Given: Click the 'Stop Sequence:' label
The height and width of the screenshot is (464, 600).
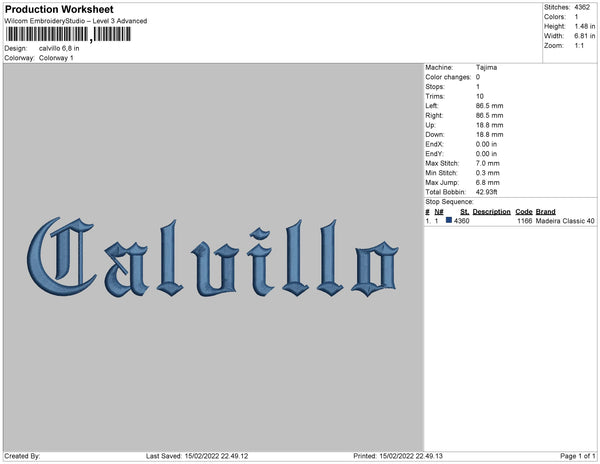Looking at the screenshot, I should [x=449, y=202].
